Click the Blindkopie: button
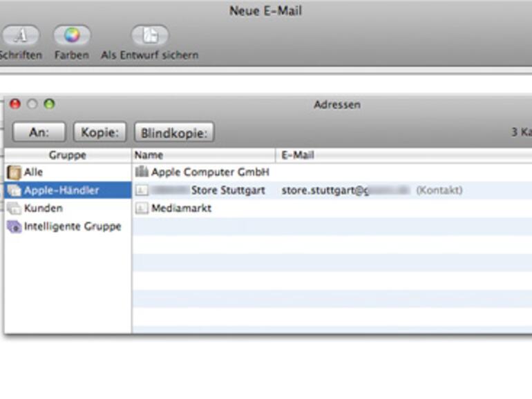Image resolution: width=532 pixels, height=399 pixels. click(x=174, y=132)
